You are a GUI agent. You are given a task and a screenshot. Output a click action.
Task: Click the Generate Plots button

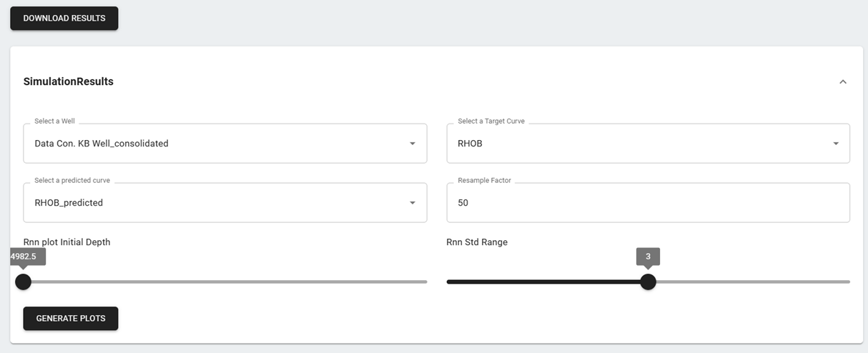click(x=71, y=319)
